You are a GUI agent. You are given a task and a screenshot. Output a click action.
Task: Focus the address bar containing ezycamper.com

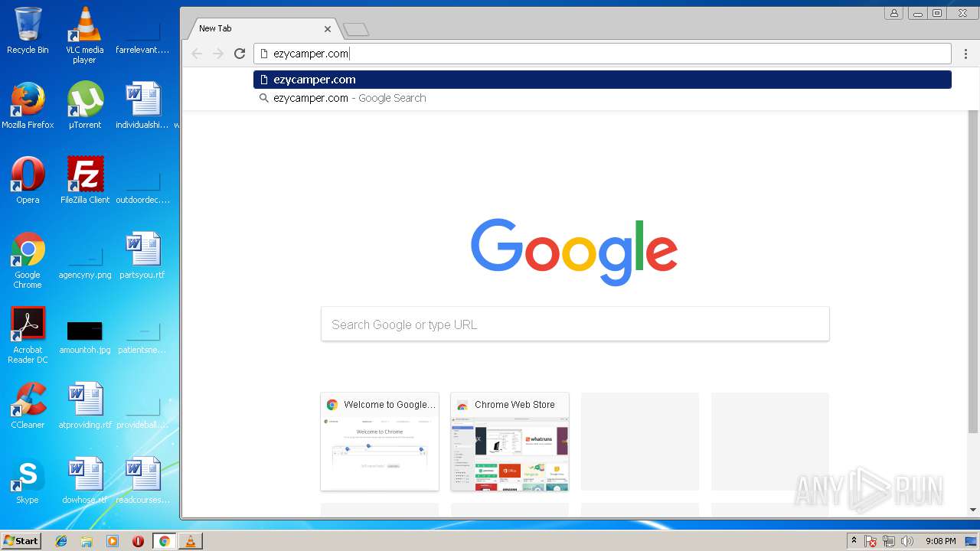[603, 54]
